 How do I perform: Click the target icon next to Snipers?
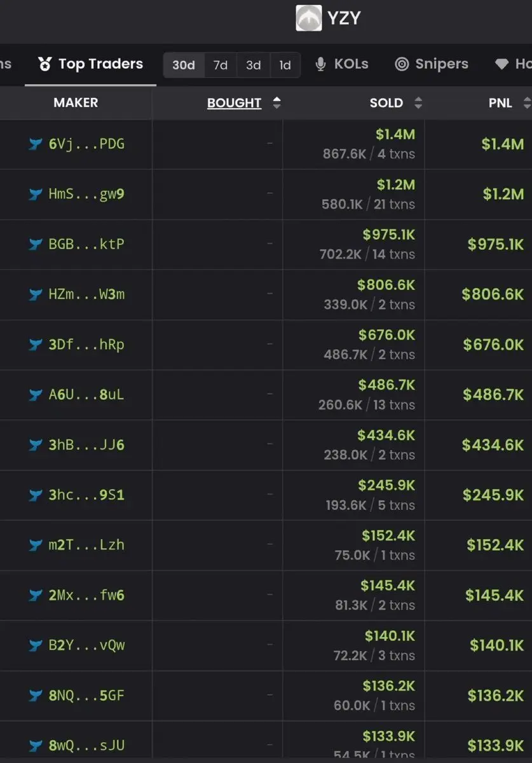click(x=402, y=64)
